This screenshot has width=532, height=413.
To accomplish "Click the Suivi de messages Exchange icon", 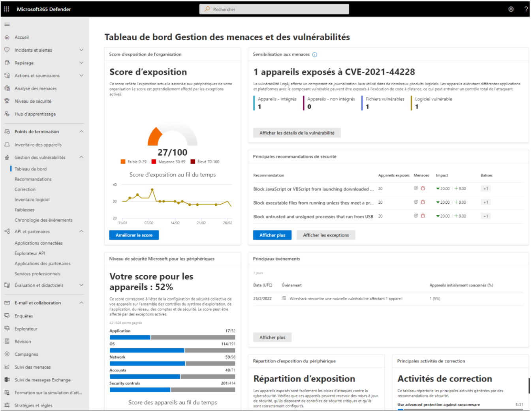I will (x=7, y=379).
